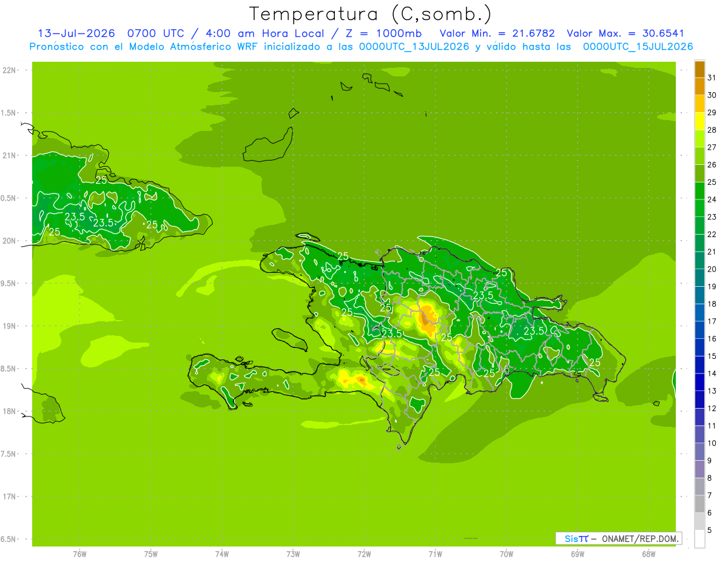The image size is (728, 562).
Task: Click the "16" colorbar label
Action: [712, 339]
